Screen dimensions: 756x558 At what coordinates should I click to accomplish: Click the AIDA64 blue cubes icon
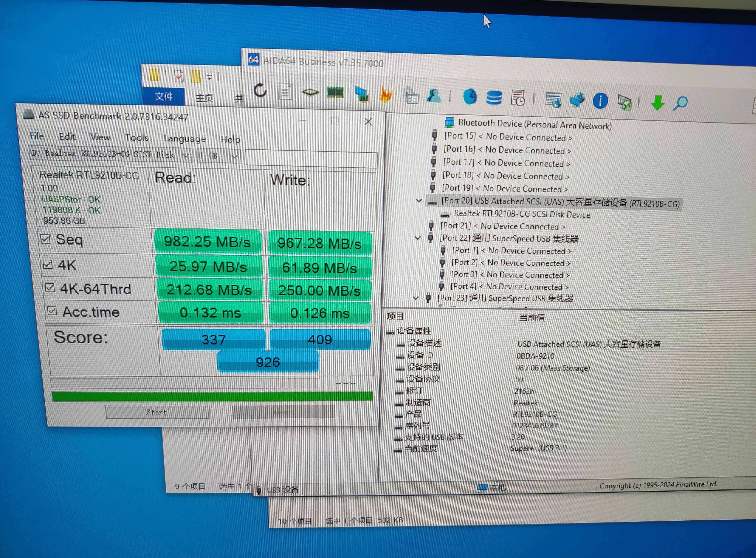tap(577, 100)
